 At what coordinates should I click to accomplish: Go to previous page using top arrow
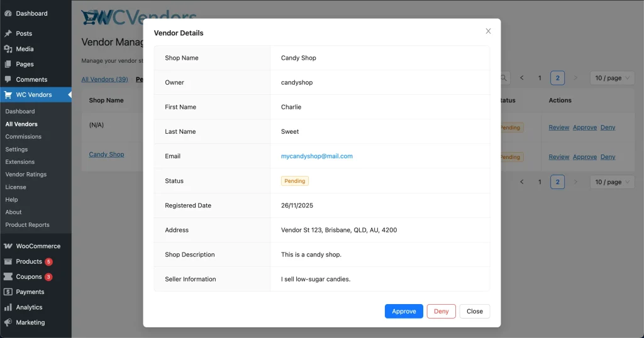(x=521, y=78)
